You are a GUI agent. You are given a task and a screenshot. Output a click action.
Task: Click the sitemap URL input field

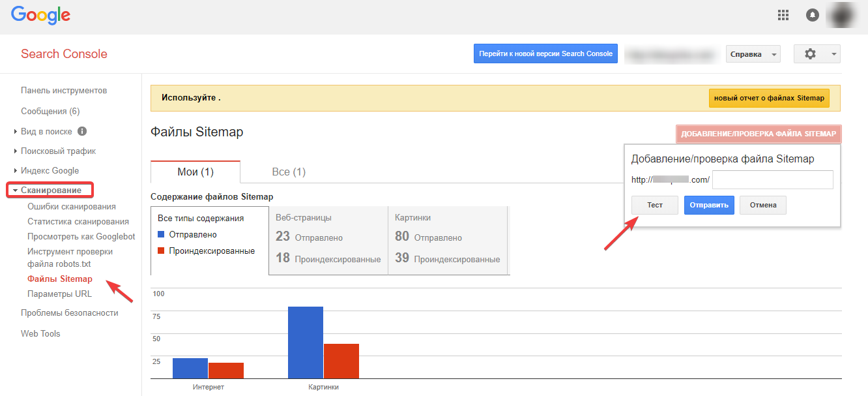pyautogui.click(x=773, y=179)
